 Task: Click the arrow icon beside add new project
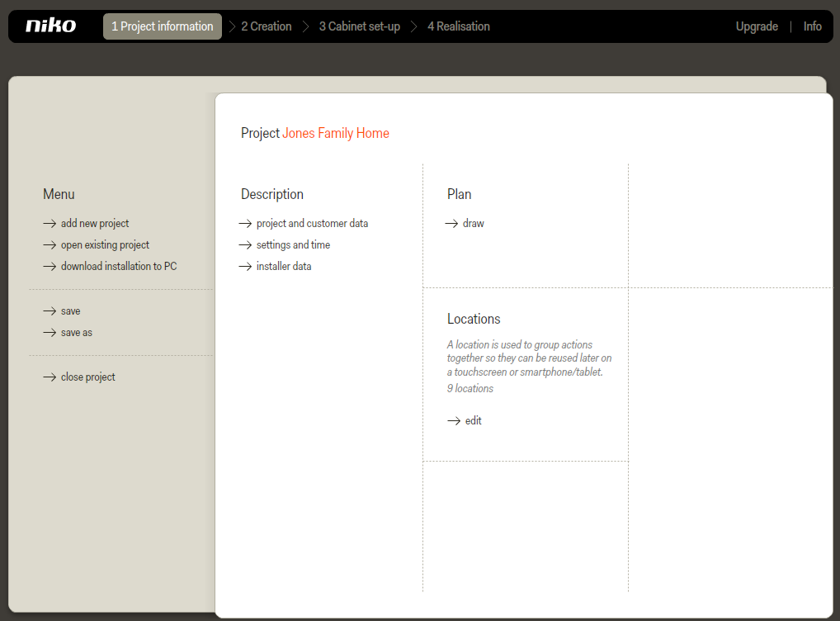point(50,223)
